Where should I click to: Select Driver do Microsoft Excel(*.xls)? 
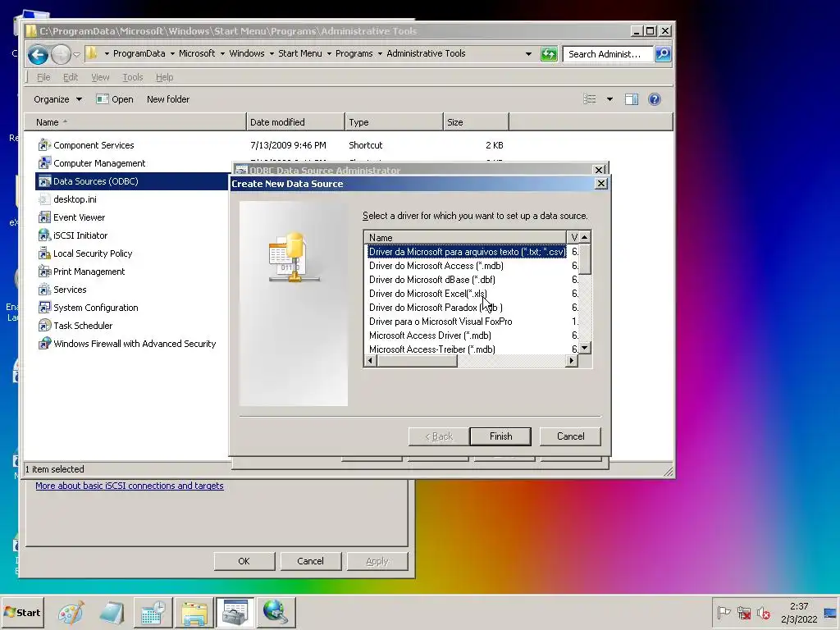click(x=427, y=294)
